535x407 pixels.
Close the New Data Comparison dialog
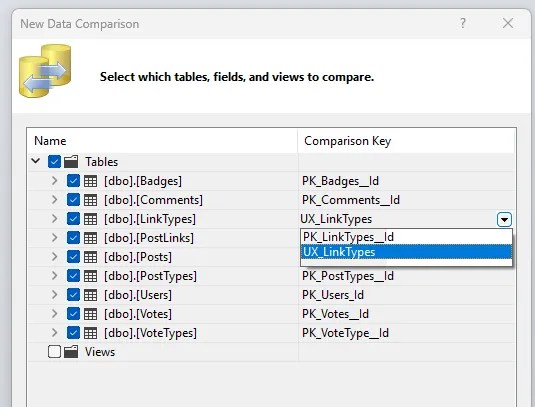(x=508, y=23)
